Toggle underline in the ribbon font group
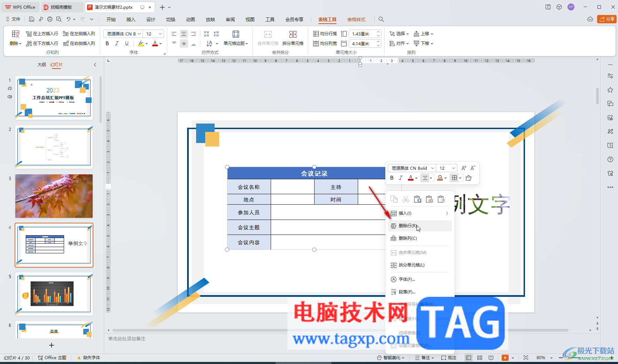Image resolution: width=618 pixels, height=364 pixels. (127, 43)
